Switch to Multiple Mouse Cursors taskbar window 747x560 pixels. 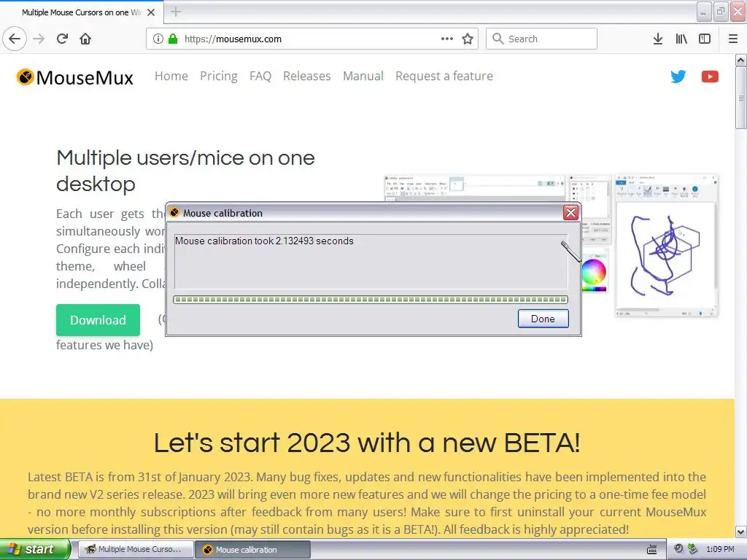tap(136, 550)
